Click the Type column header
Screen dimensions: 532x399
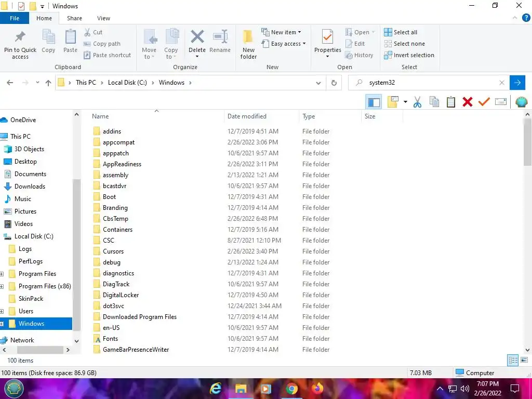[309, 116]
